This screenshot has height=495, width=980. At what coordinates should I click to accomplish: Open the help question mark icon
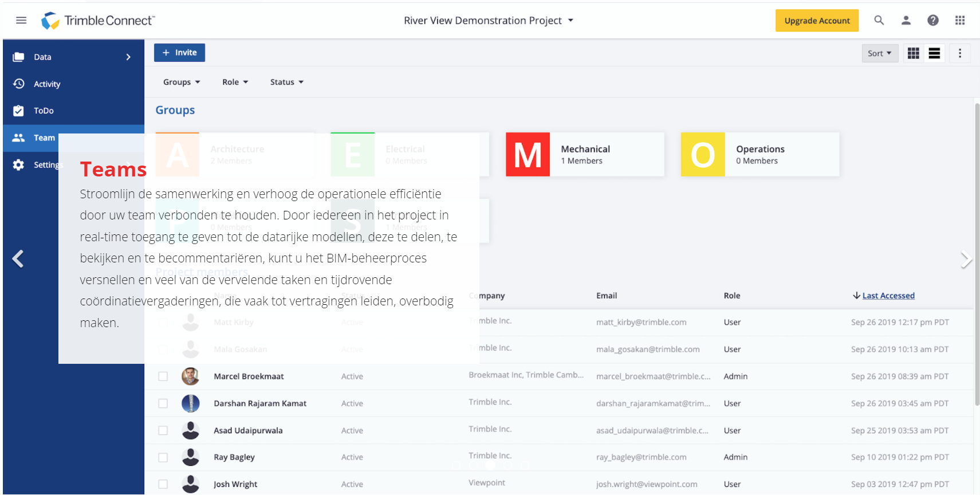pos(933,21)
